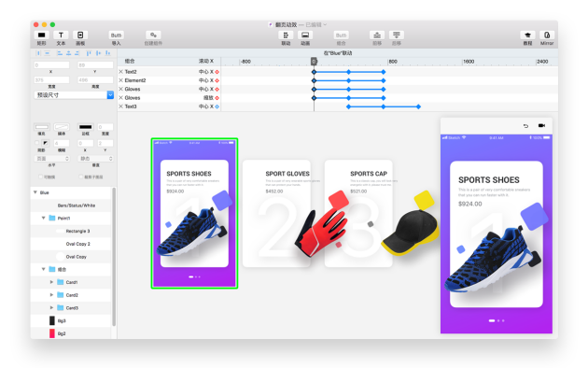Remove the Text2 row with X
The image size is (588, 368).
click(120, 72)
